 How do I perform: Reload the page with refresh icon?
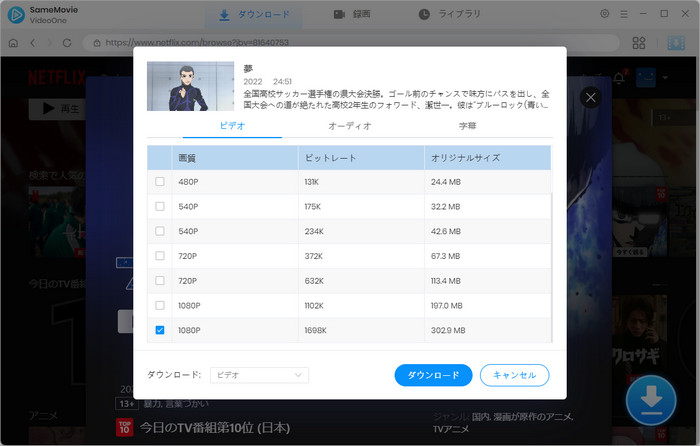pyautogui.click(x=67, y=43)
